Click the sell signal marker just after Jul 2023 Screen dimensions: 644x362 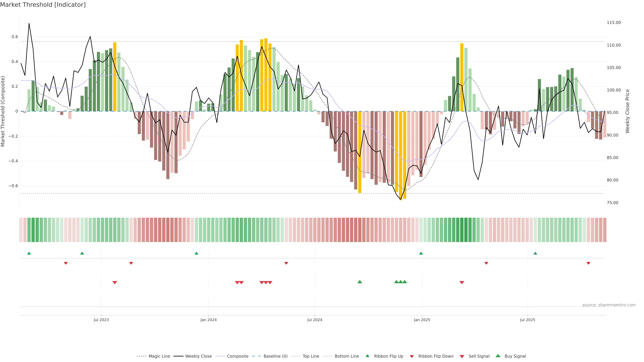click(115, 283)
